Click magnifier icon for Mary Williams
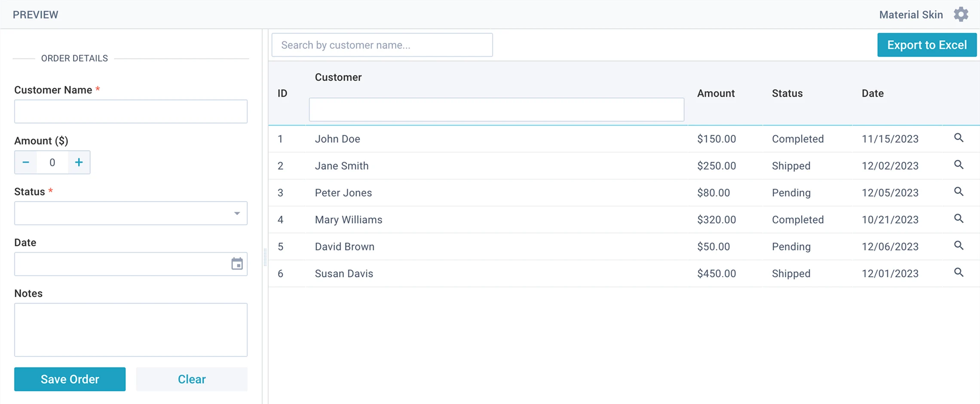Image resolution: width=980 pixels, height=404 pixels. coord(959,219)
